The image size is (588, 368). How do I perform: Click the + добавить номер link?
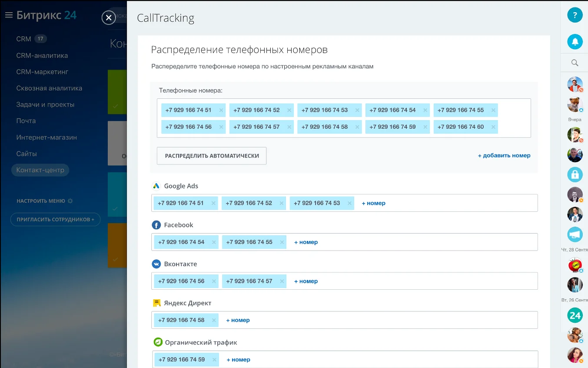[504, 155]
